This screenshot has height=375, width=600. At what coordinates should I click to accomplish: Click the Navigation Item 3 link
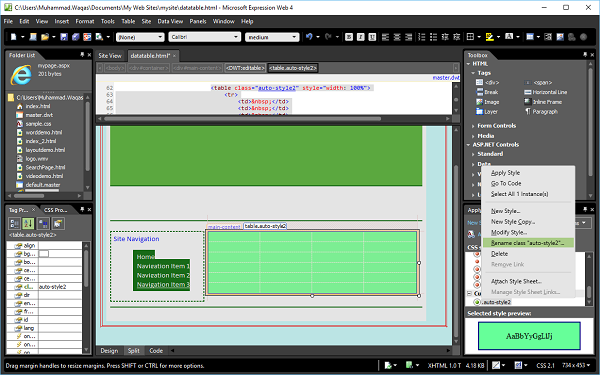[x=163, y=284]
